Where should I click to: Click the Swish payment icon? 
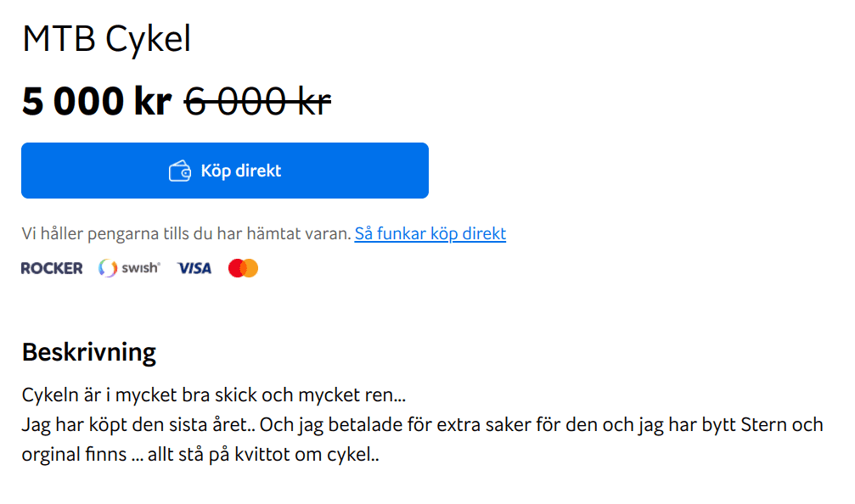128,267
